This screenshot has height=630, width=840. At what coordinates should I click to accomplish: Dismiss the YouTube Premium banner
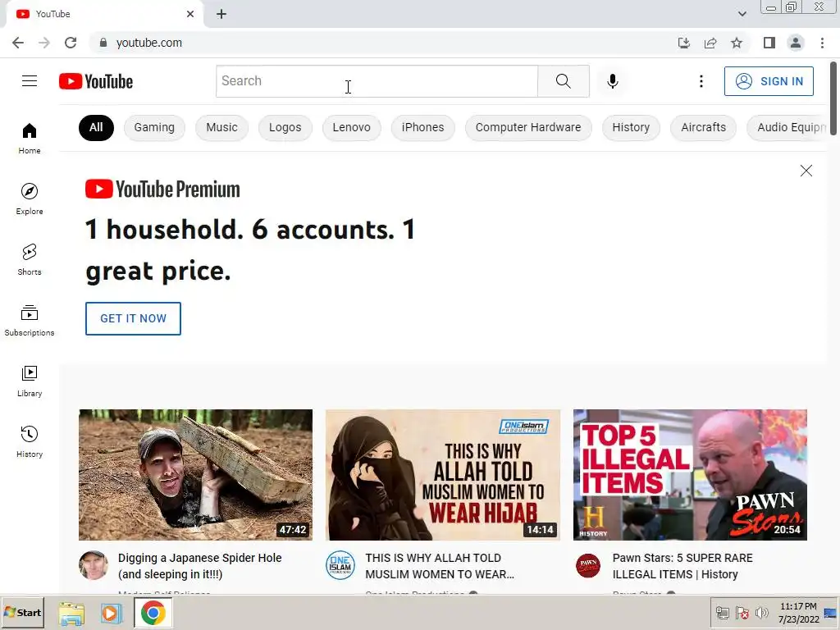pos(806,171)
